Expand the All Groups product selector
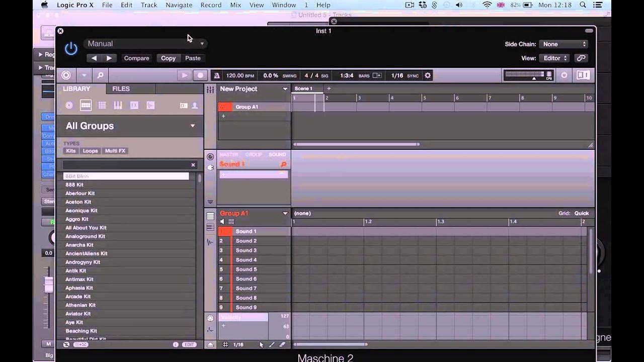Viewport: 644px width, 362px height. tap(192, 126)
